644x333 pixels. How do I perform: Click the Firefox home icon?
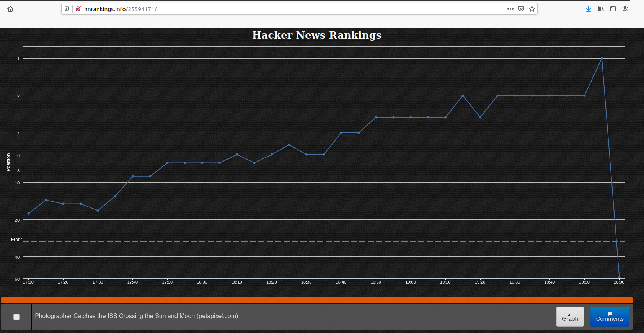pyautogui.click(x=10, y=9)
